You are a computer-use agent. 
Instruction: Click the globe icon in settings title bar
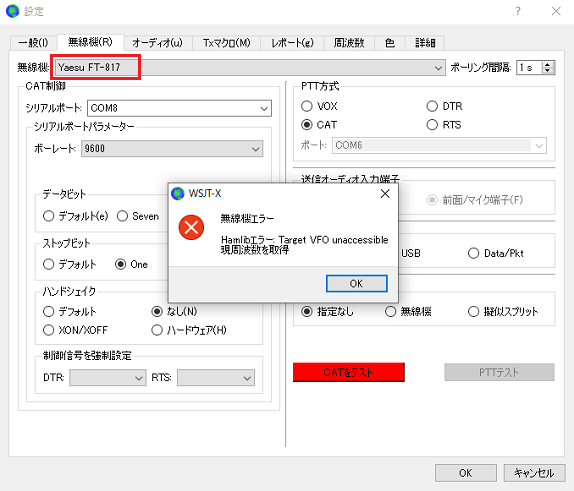tap(12, 11)
